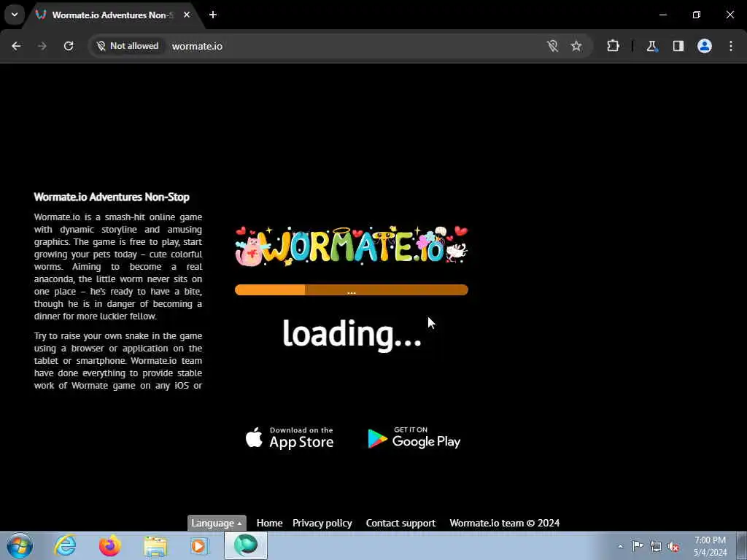Launch Firefox from the taskbar
747x560 pixels.
point(109,545)
